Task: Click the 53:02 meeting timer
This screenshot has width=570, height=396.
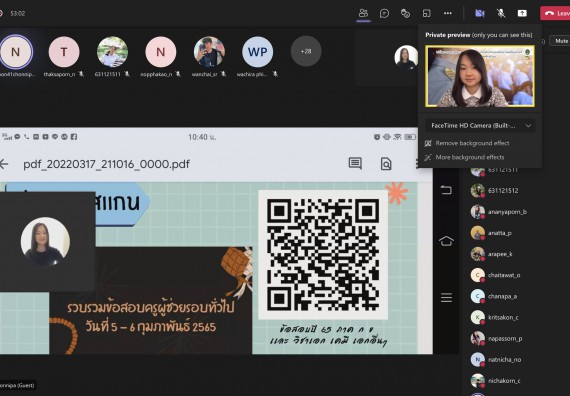Action: pyautogui.click(x=17, y=13)
